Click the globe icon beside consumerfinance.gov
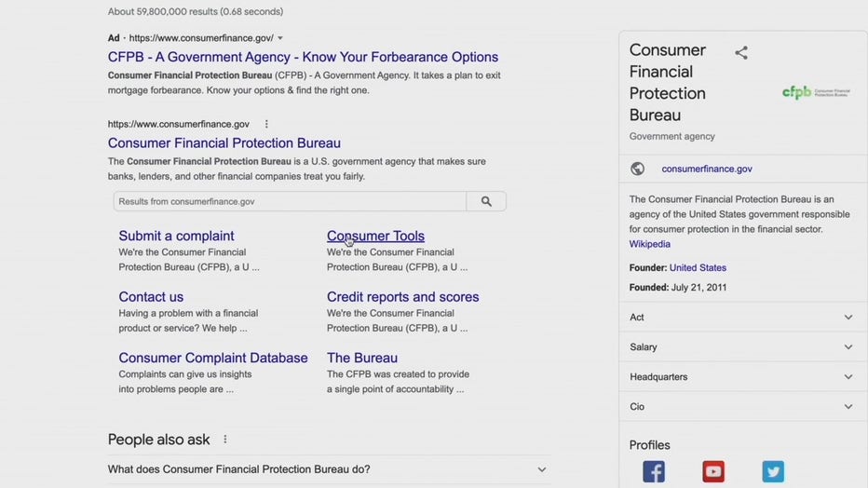868x488 pixels. [x=638, y=169]
